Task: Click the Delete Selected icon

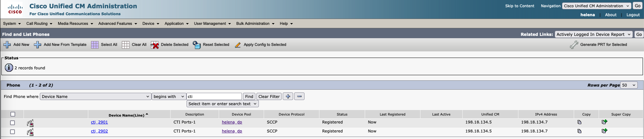Action: click(x=155, y=45)
